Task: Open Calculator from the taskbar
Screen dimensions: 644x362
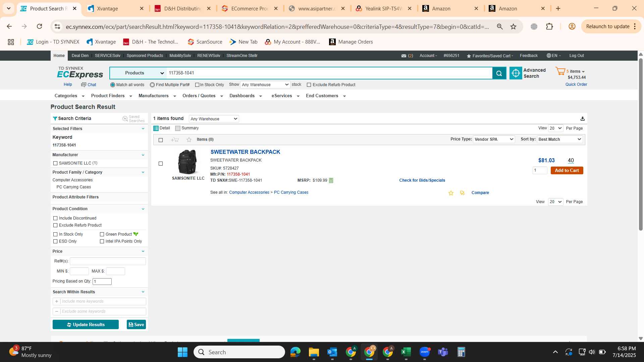Action: pyautogui.click(x=461, y=352)
